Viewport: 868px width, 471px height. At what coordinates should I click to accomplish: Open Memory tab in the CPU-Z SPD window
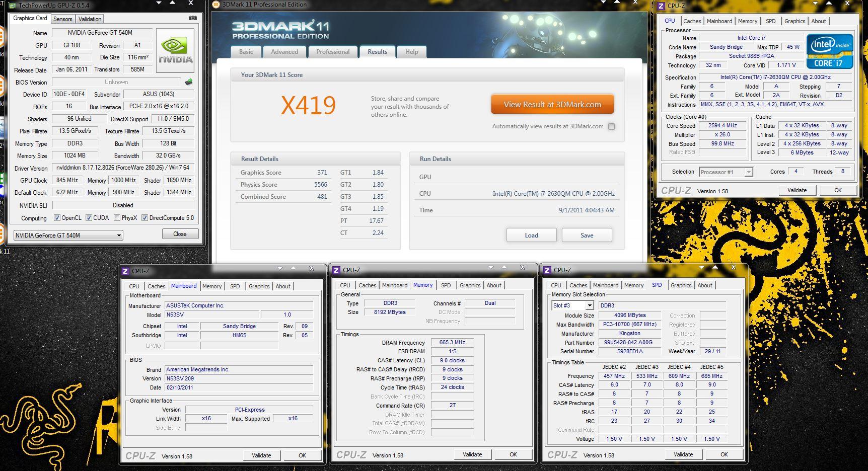pos(634,285)
